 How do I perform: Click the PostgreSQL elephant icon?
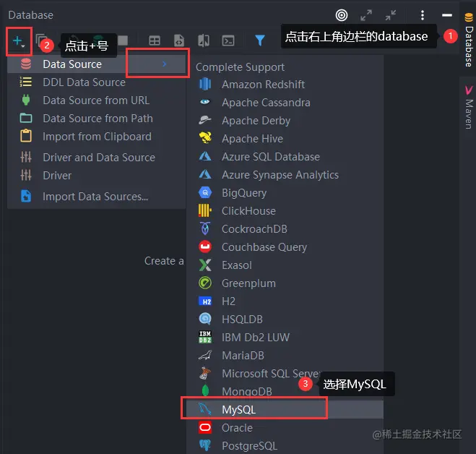205,445
